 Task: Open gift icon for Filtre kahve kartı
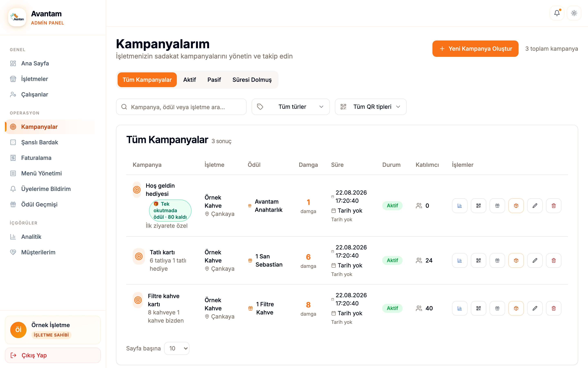[x=497, y=308]
